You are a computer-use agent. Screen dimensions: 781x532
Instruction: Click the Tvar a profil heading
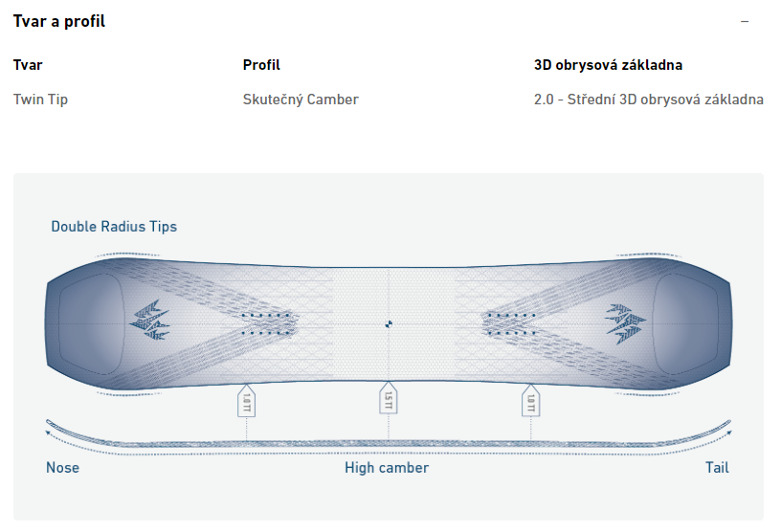(58, 21)
